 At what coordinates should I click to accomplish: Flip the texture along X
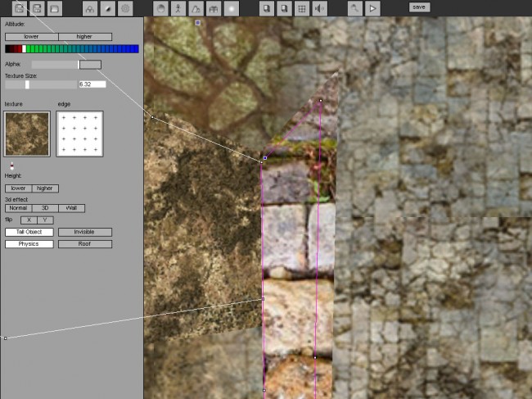[x=29, y=220]
